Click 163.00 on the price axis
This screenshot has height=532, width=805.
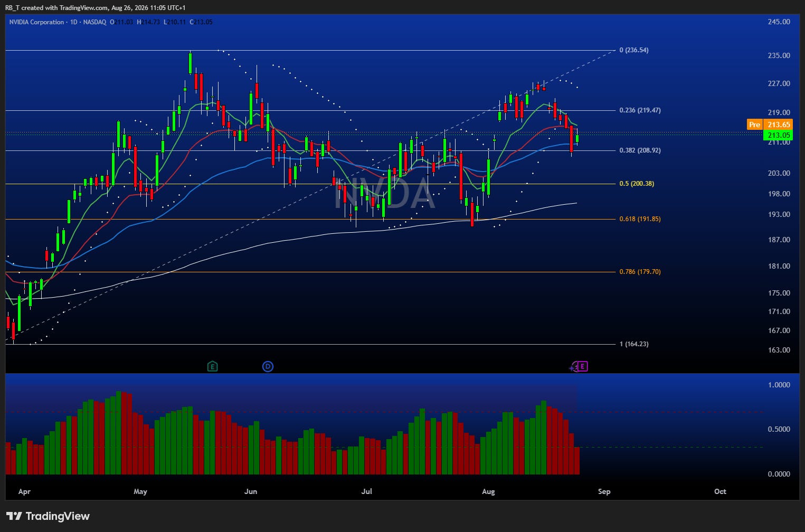(779, 350)
